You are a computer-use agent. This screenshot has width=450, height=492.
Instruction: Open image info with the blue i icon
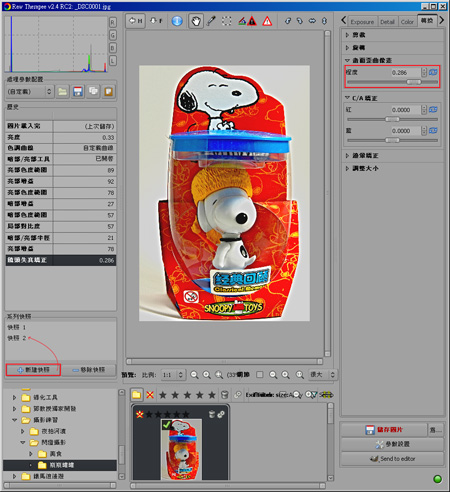point(177,21)
